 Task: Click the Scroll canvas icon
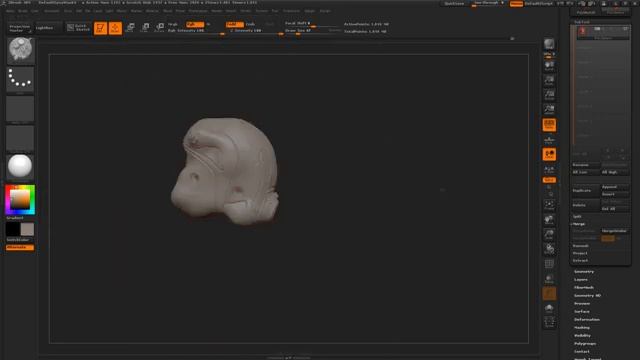[x=549, y=65]
